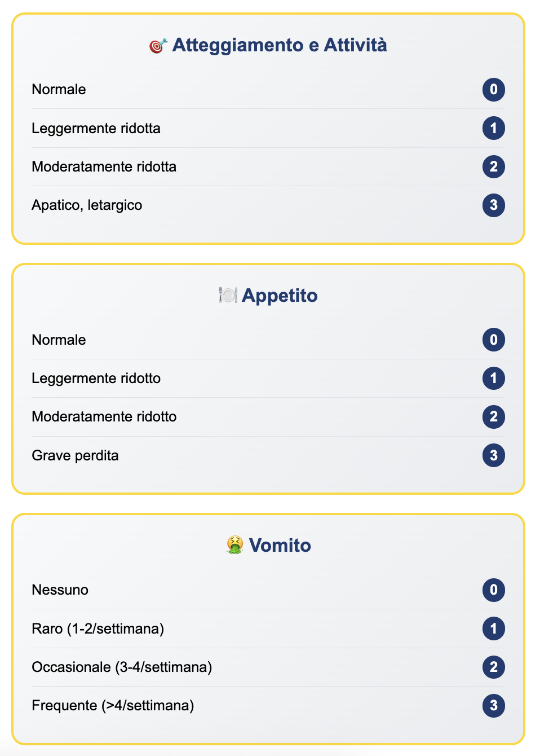
Task: Choose Occasionale (3-4/settimana) vomiting option
Action: [122, 667]
